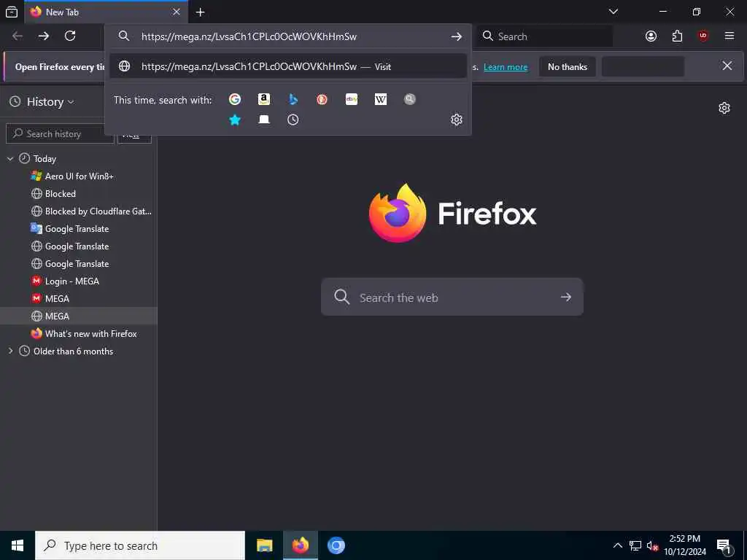Open the Learn more link
Viewport: 747px width, 560px height.
point(506,67)
